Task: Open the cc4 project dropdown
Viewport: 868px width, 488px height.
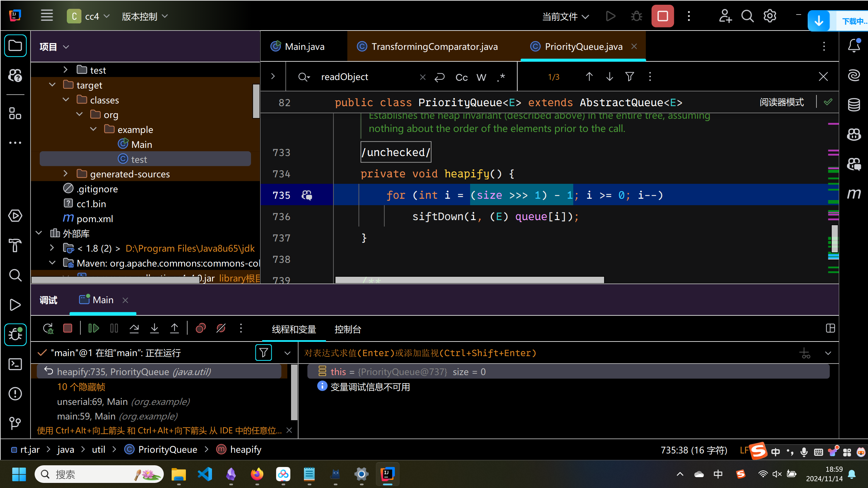Action: 89,16
